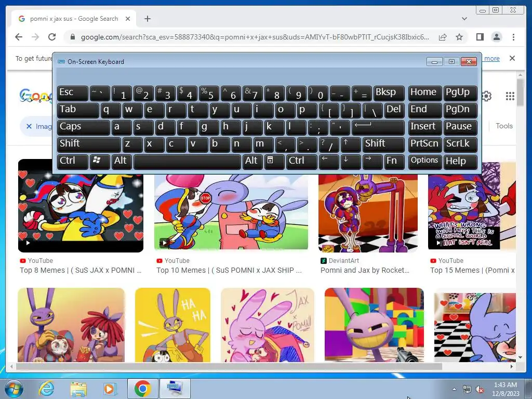Click the Google logo

(35, 96)
